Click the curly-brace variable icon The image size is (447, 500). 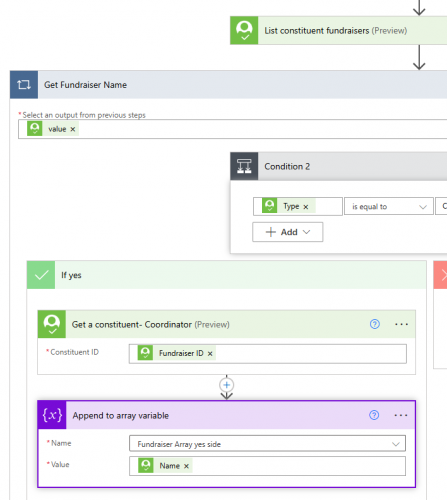[52, 415]
